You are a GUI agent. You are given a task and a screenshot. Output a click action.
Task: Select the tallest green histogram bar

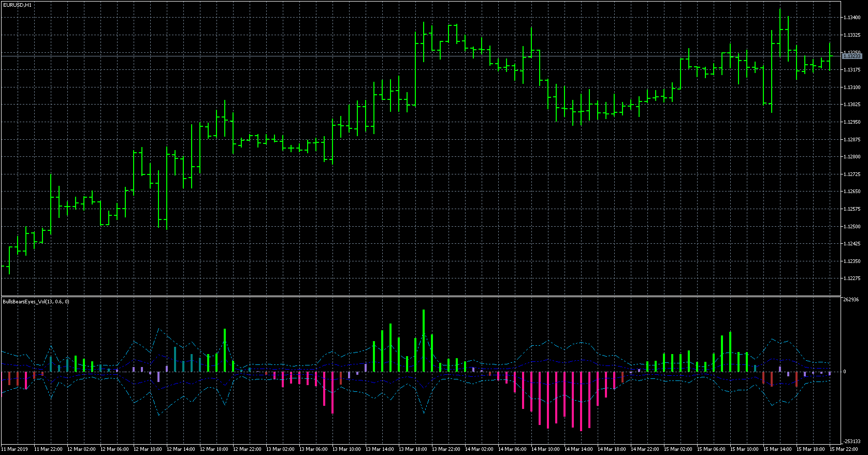click(x=424, y=341)
